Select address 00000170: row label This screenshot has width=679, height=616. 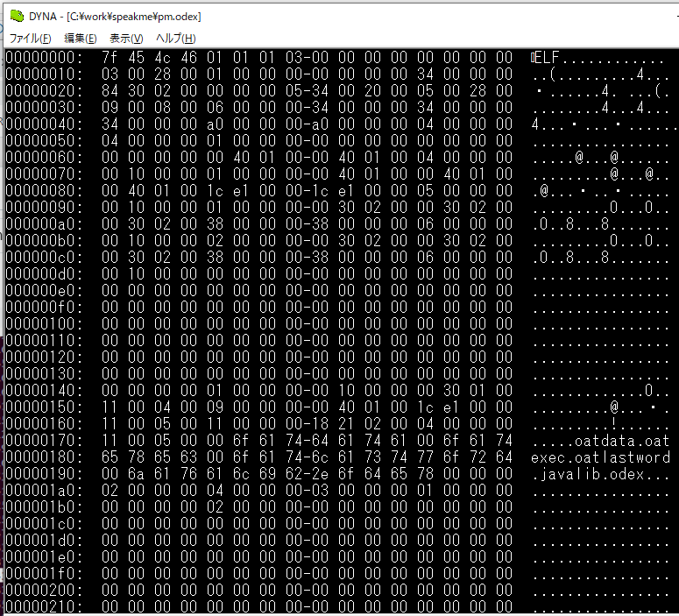click(x=44, y=441)
